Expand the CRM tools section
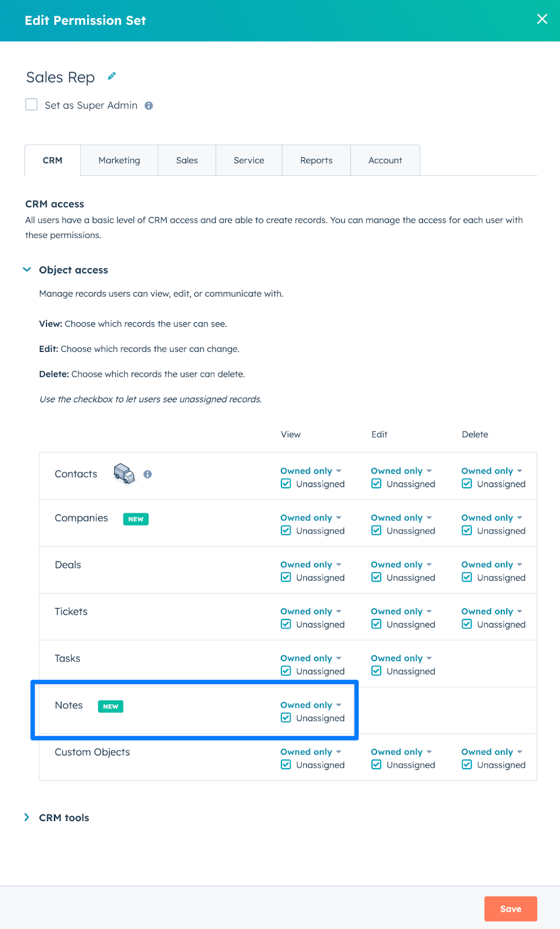This screenshot has width=560, height=929. tap(27, 818)
